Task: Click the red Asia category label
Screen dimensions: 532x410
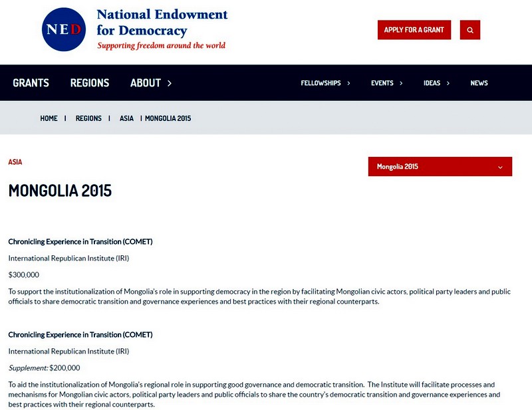Action: (15, 162)
